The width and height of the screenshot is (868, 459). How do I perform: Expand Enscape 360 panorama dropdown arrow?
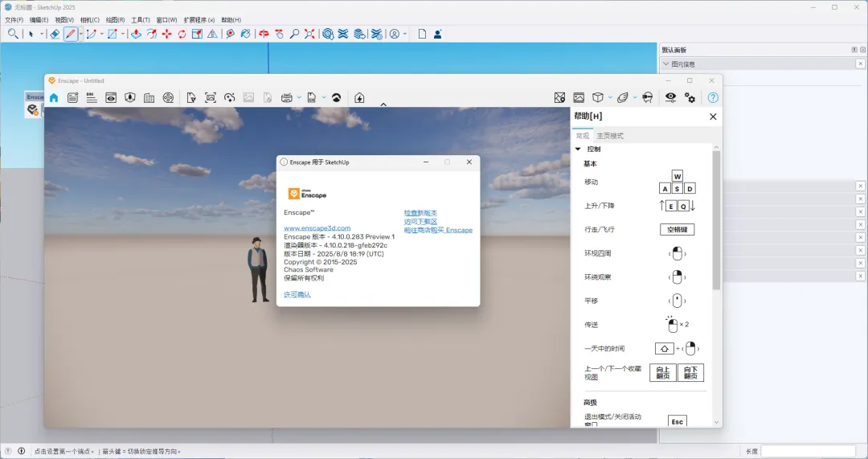click(299, 97)
